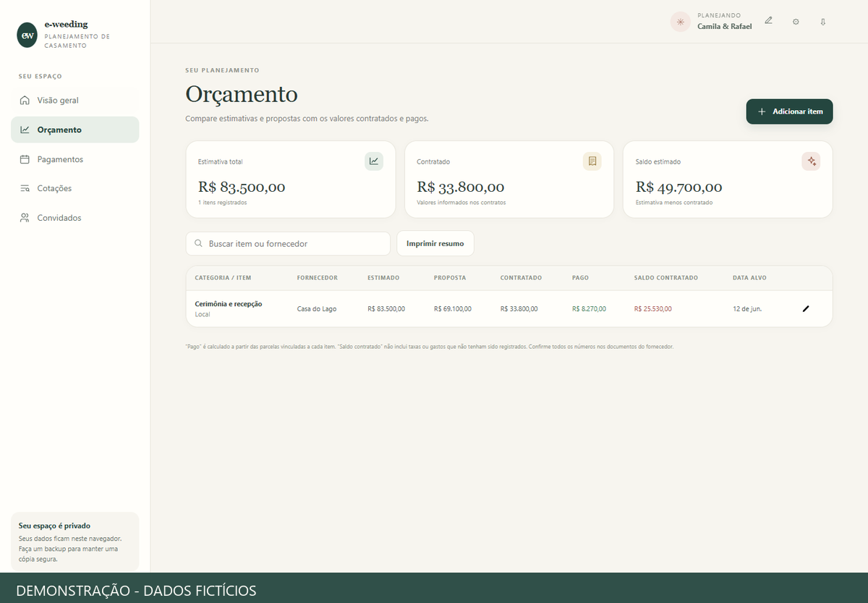Image resolution: width=868 pixels, height=603 pixels.
Task: Click the R$ 69.100,00 proposta cell
Action: pyautogui.click(x=453, y=309)
